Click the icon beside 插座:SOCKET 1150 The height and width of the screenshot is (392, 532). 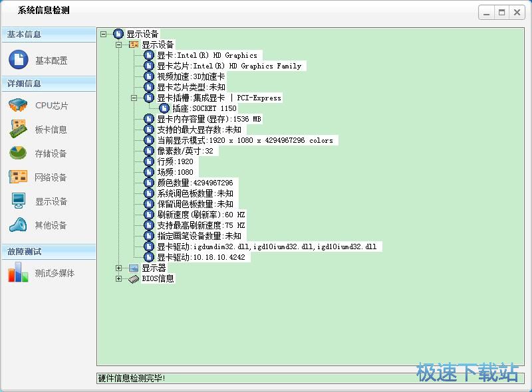(x=164, y=108)
